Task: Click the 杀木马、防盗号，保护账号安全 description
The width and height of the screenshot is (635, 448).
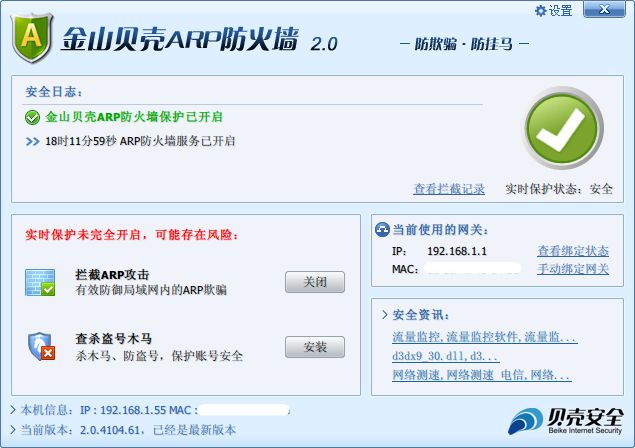Action: pos(159,356)
